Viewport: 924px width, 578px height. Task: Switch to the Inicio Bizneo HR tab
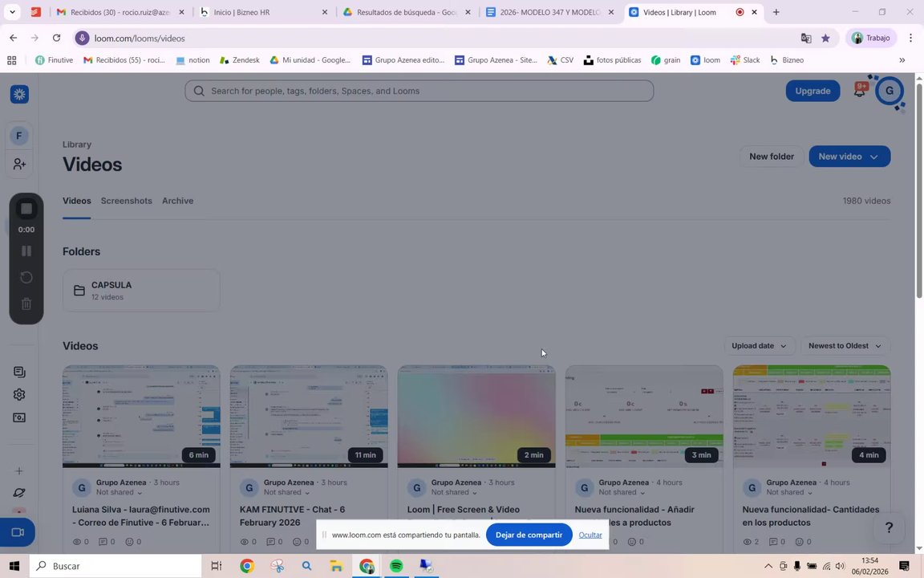(263, 12)
